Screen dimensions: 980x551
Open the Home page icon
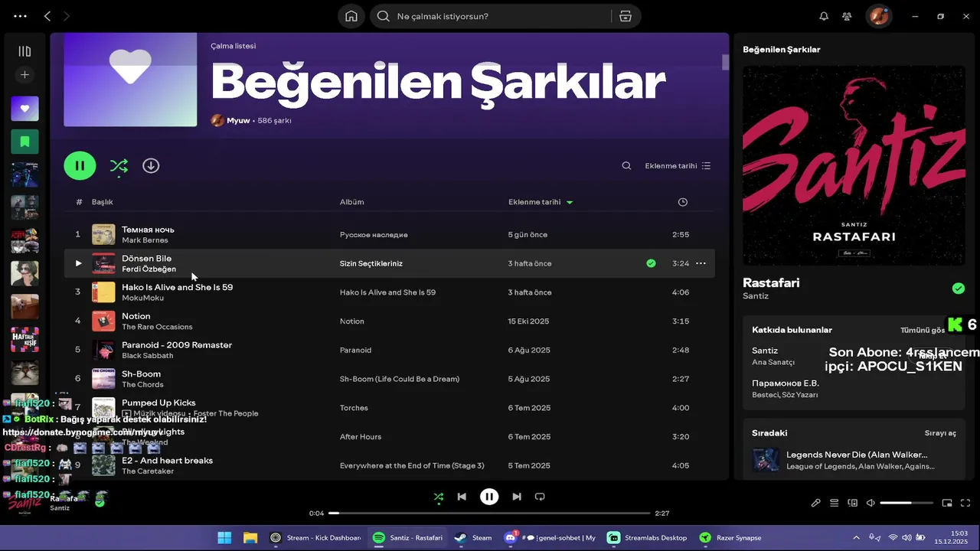[x=351, y=16]
